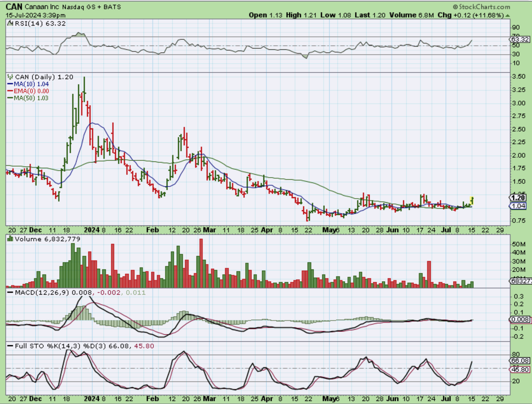Click the red EMA(0) line swatch
This screenshot has width=532, height=404.
click(x=10, y=91)
